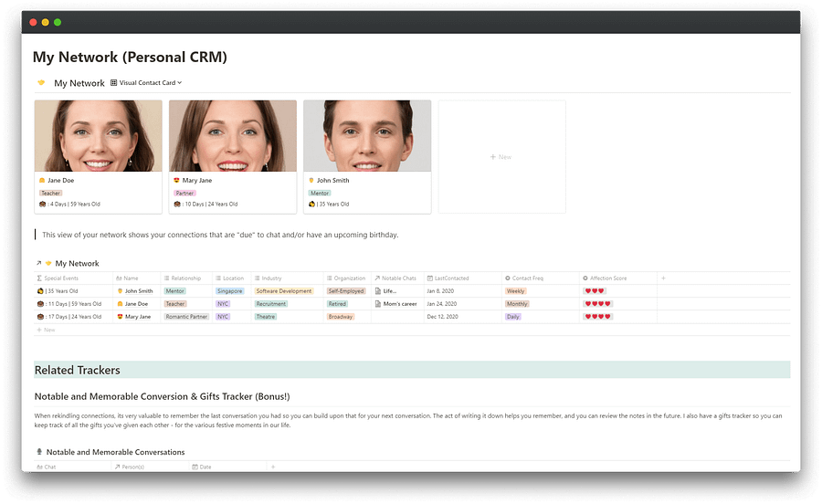
Task: Click John Smith's three-heart affection score
Action: (595, 290)
